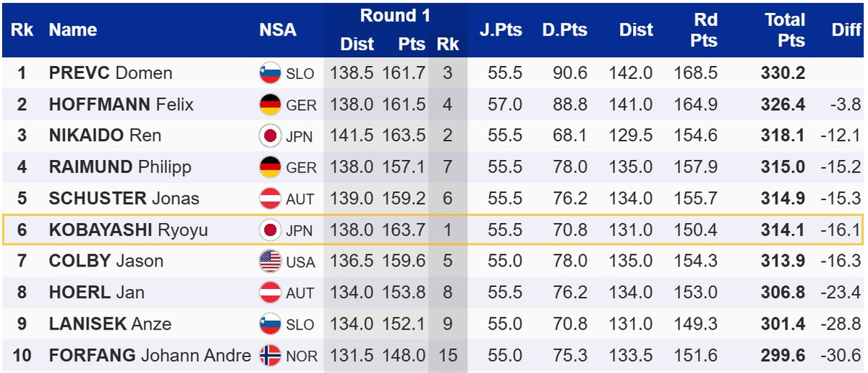Click the Slovenia flag beside LANISEK Anze
The image size is (868, 373).
point(270,324)
